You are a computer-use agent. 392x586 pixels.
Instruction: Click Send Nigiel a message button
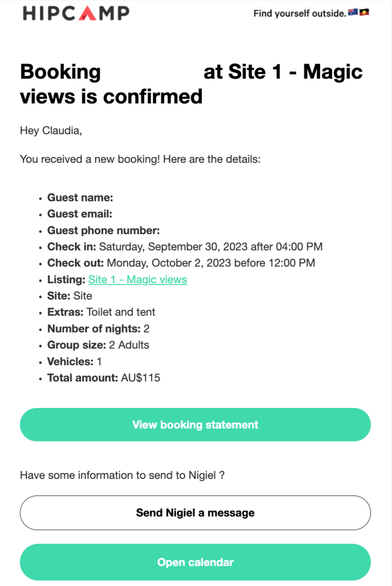(x=195, y=513)
